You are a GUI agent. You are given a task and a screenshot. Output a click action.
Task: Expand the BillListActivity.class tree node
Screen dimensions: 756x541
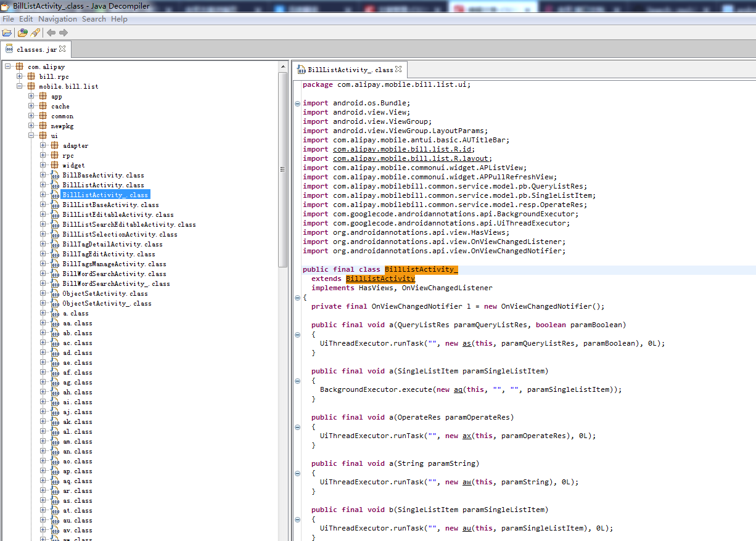click(43, 185)
